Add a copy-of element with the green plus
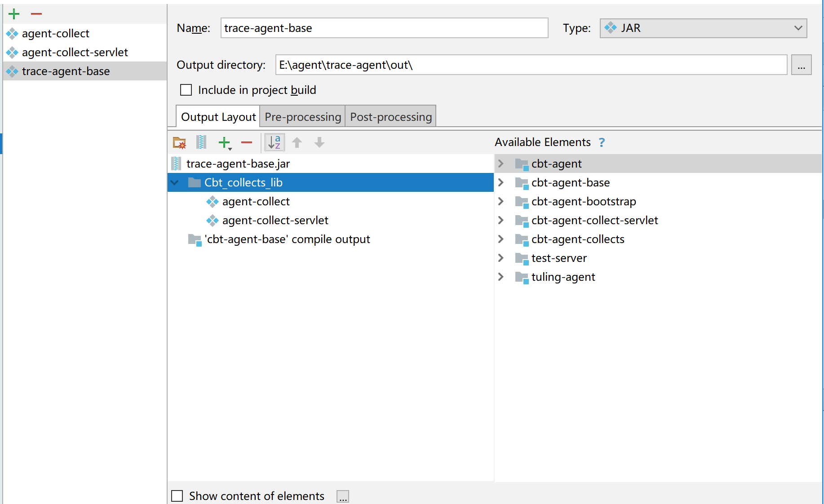The image size is (824, 504). (x=225, y=143)
